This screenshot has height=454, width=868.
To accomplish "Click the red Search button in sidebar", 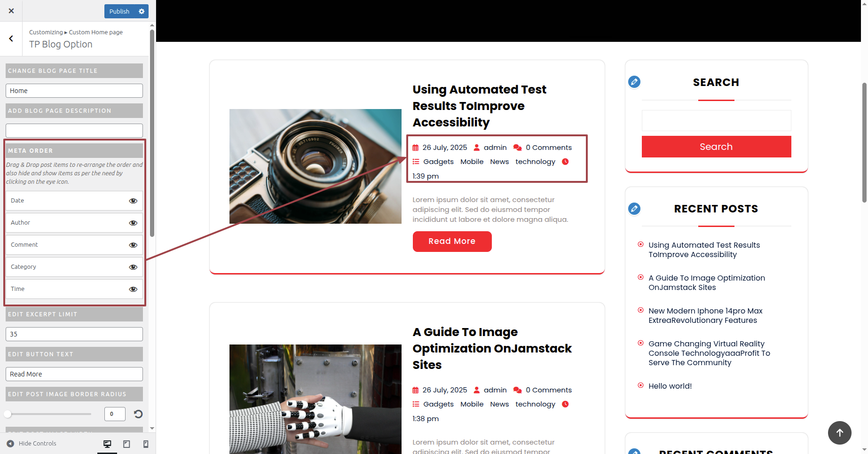I will coord(716,147).
